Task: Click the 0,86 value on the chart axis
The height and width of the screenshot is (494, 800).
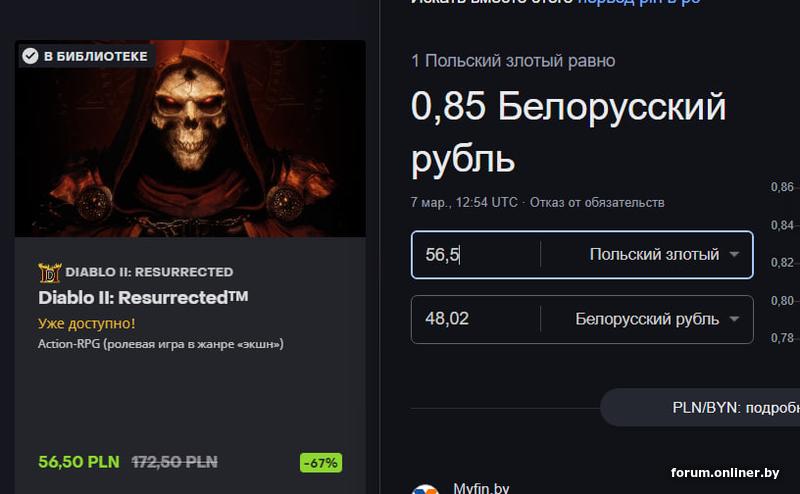Action: click(x=782, y=187)
